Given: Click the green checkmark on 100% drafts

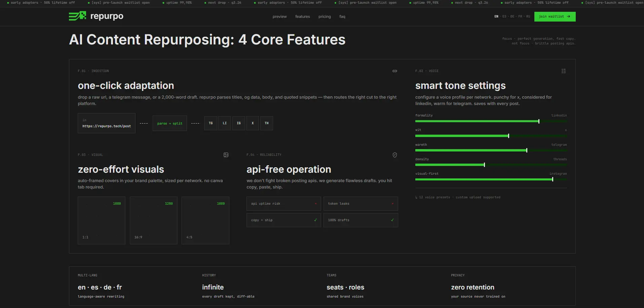Looking at the screenshot, I should tap(392, 220).
